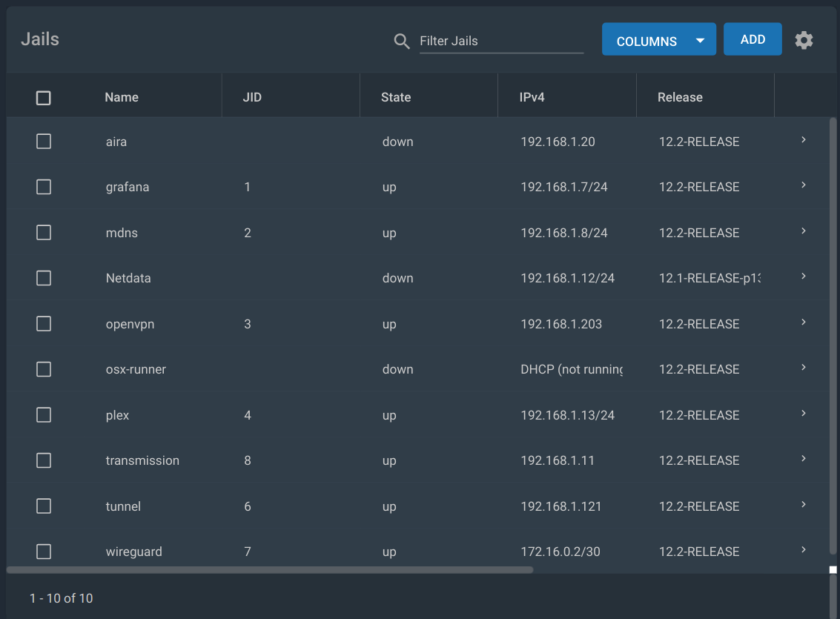Click the ADD jail button
This screenshot has height=619, width=840.
753,39
